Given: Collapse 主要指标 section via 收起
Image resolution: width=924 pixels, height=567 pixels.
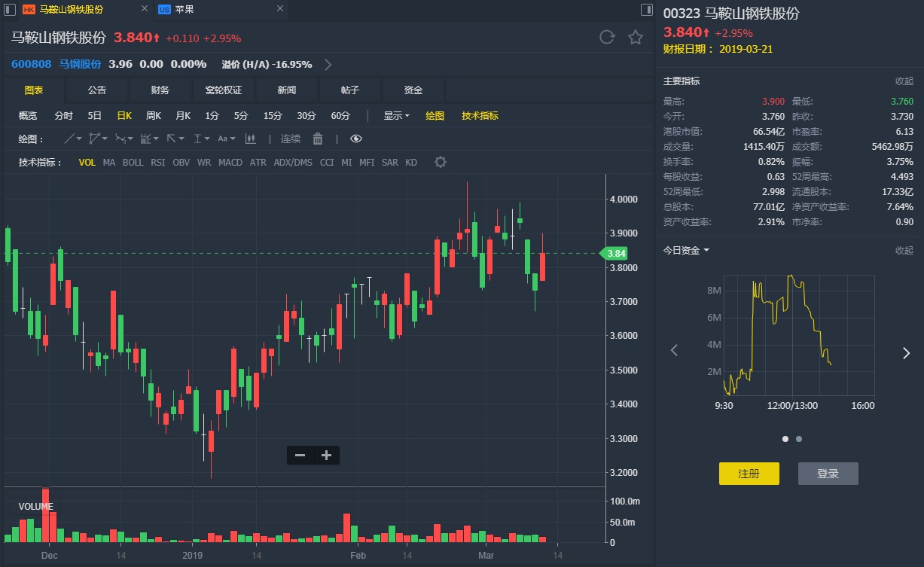Looking at the screenshot, I should click(x=904, y=81).
